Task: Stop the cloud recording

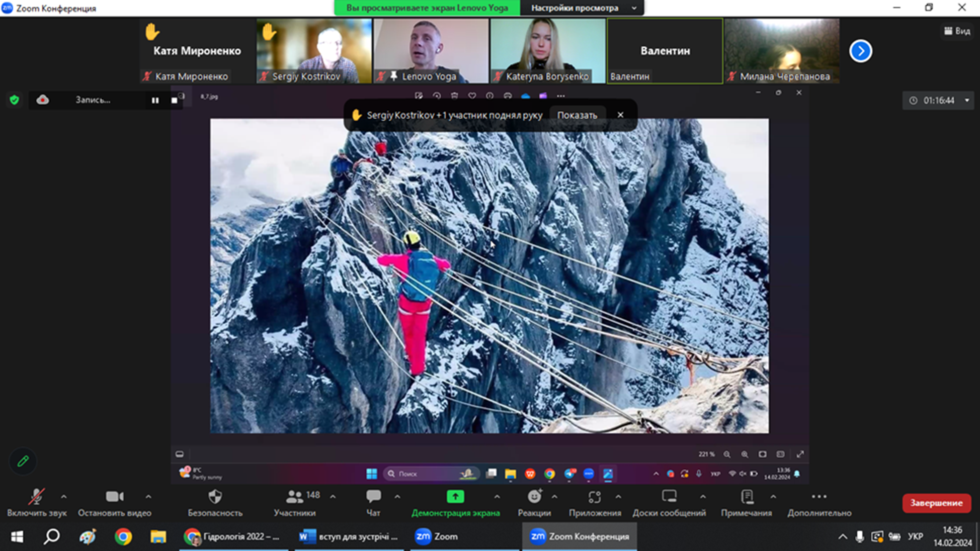Action: click(174, 100)
